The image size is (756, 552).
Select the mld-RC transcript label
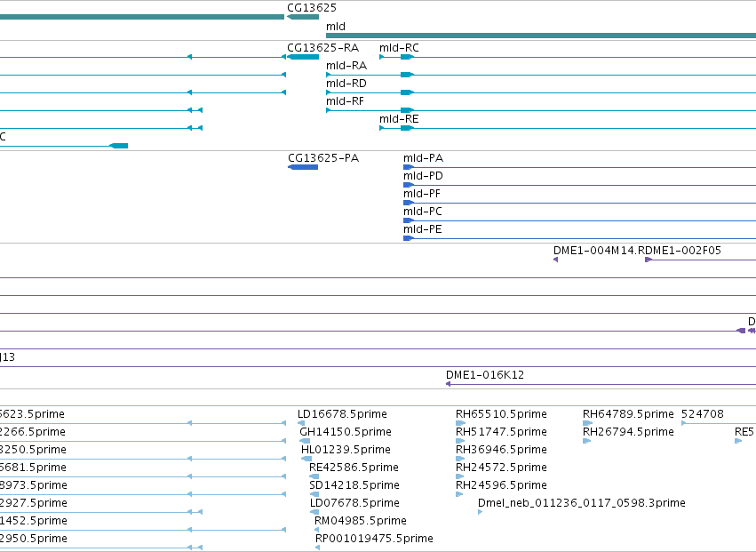[399, 48]
